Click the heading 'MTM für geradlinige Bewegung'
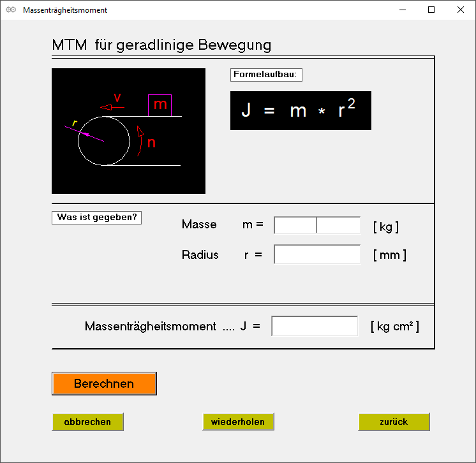 [x=161, y=45]
